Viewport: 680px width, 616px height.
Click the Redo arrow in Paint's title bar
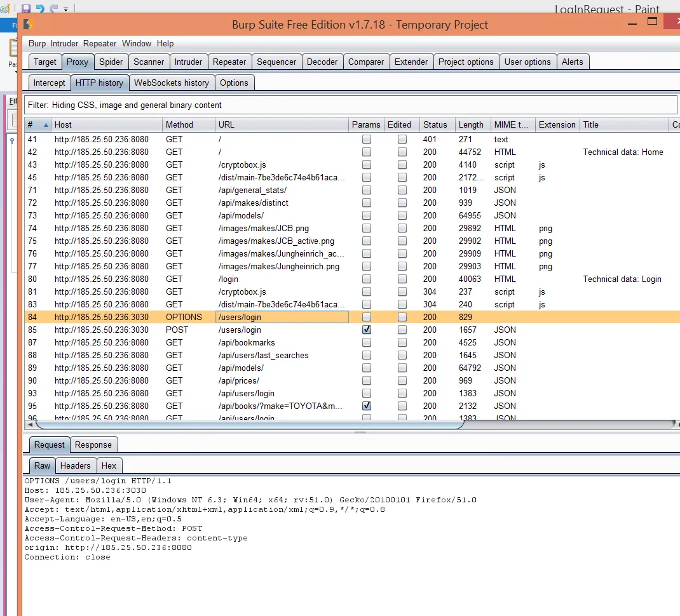tap(54, 9)
